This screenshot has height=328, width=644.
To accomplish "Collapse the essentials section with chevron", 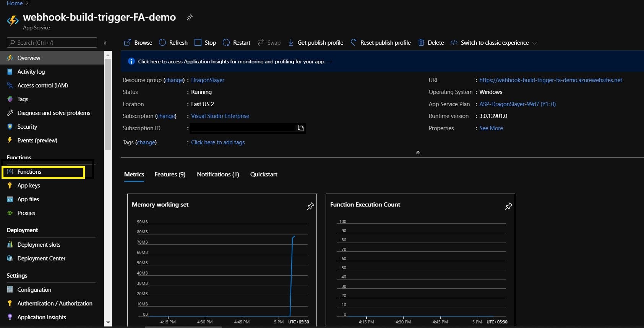I will [418, 152].
